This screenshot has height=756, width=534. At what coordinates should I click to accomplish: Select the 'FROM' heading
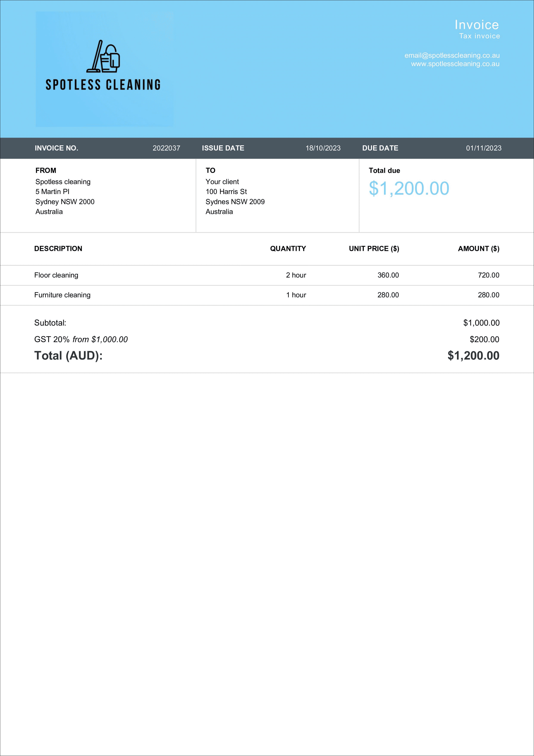pyautogui.click(x=46, y=171)
